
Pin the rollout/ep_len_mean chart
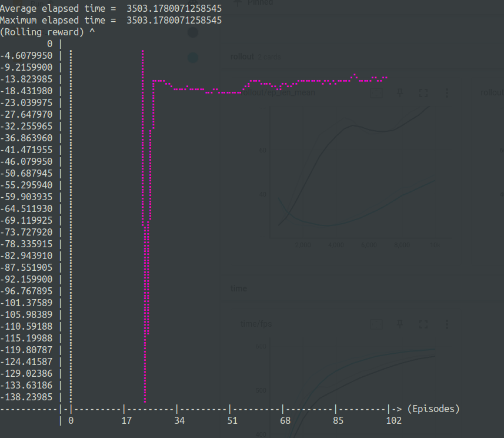(x=399, y=92)
